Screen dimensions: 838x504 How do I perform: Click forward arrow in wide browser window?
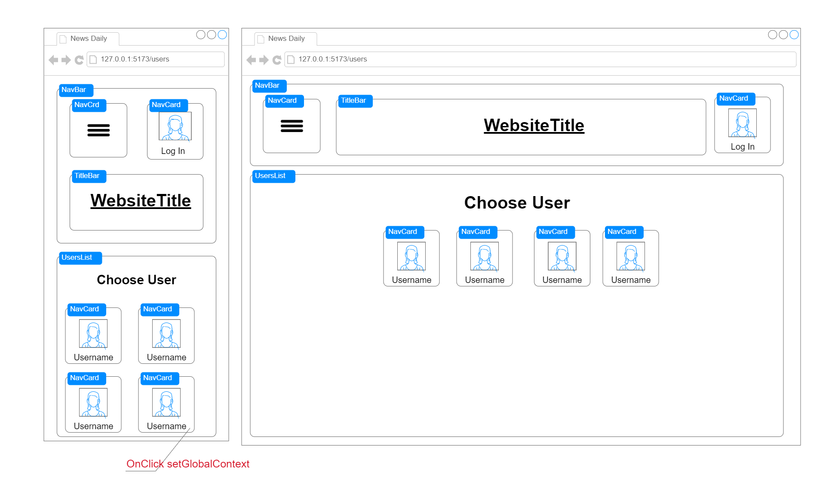click(264, 60)
